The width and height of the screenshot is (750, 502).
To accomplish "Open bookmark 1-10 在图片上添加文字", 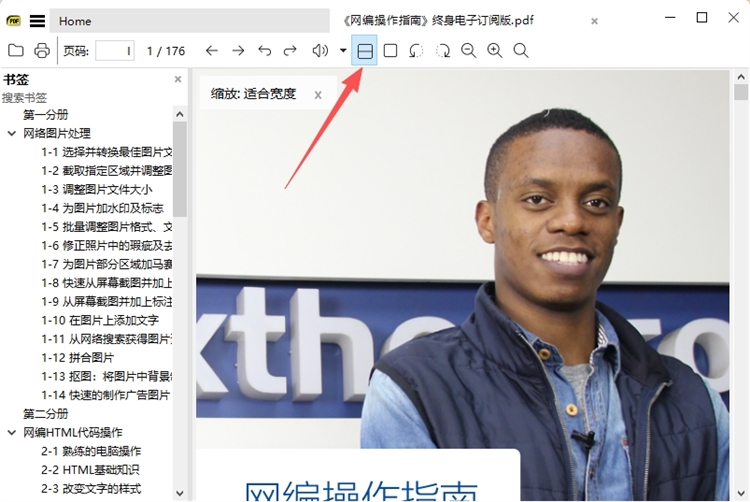I will 100,320.
